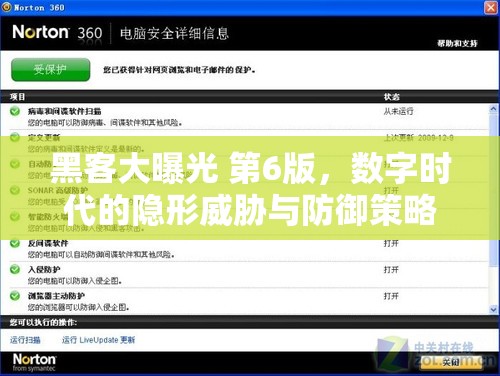Click the 运行扫描 link

(x=25, y=340)
